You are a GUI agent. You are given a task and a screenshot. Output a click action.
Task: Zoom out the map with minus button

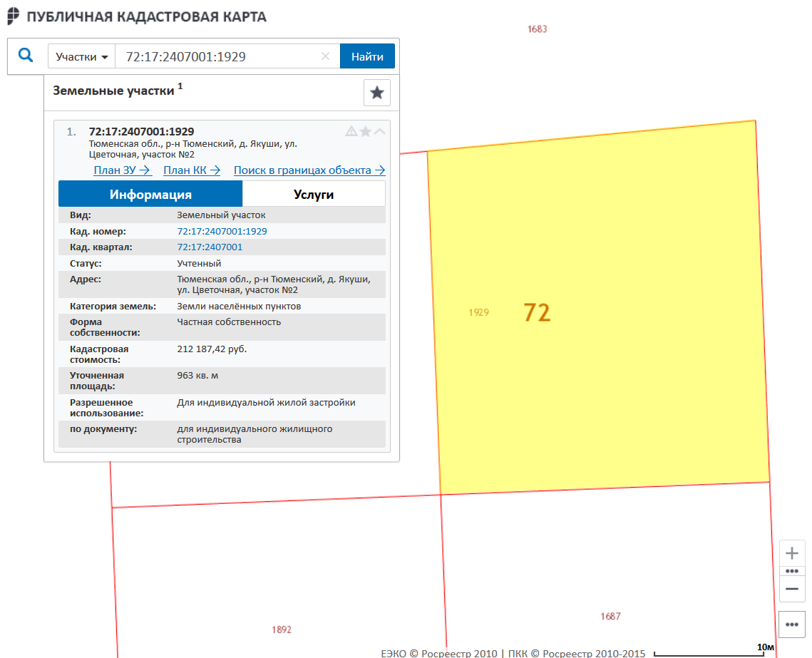pyautogui.click(x=791, y=589)
